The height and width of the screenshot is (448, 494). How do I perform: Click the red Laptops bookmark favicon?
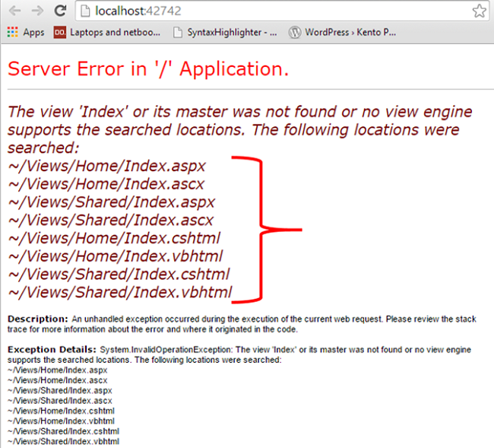click(60, 32)
